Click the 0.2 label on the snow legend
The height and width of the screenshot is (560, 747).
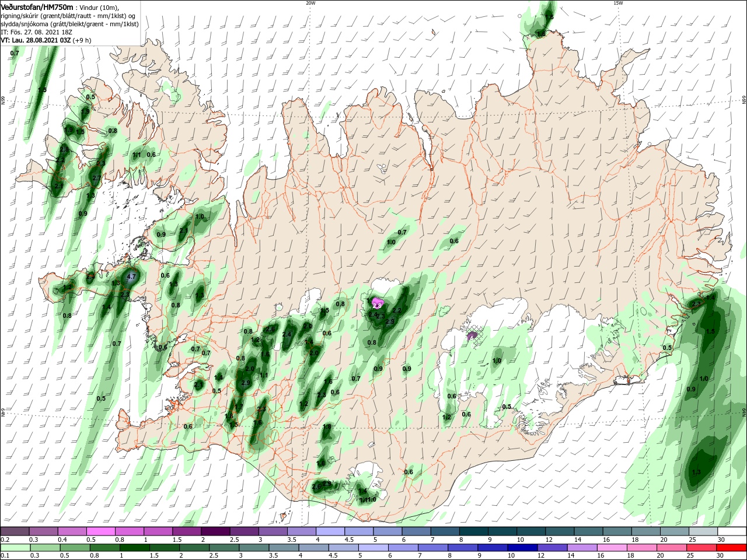[x=5, y=540]
